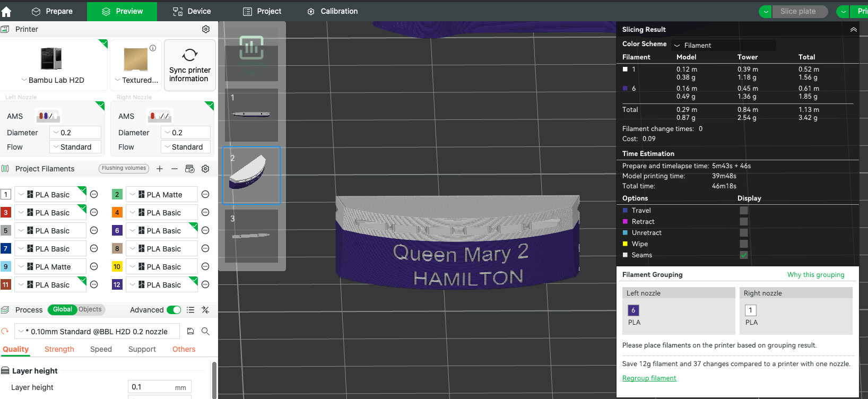Image resolution: width=868 pixels, height=399 pixels.
Task: Click Regroup filament link
Action: point(649,378)
